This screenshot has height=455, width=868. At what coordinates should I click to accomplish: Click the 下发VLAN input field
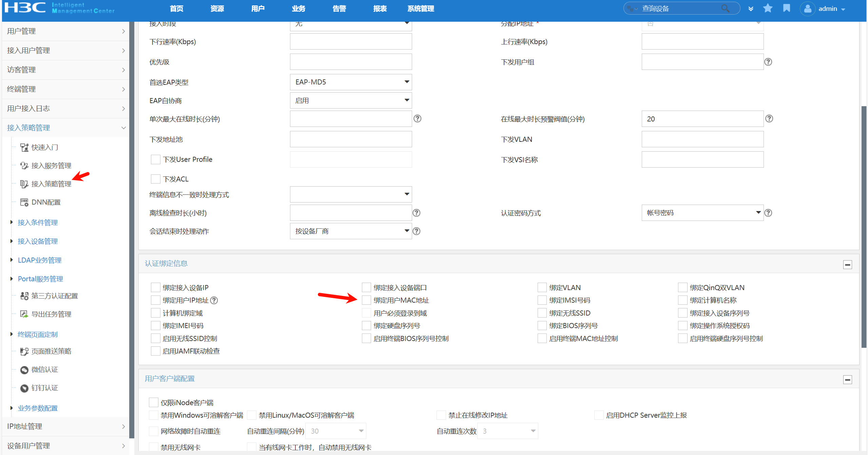[702, 139]
